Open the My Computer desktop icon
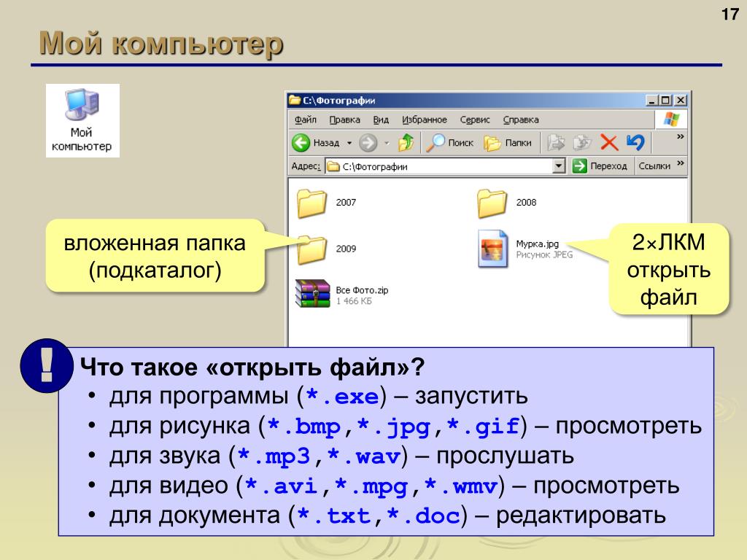This screenshot has width=747, height=560. 82,120
